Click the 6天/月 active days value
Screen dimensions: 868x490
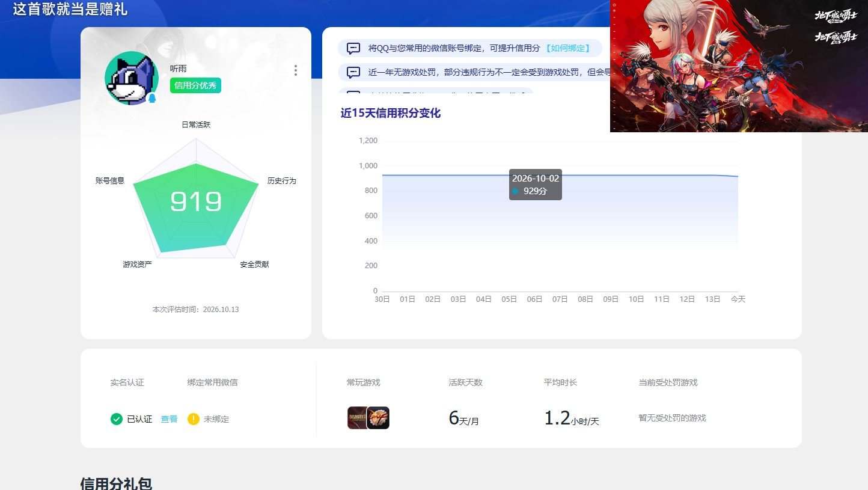coord(464,418)
